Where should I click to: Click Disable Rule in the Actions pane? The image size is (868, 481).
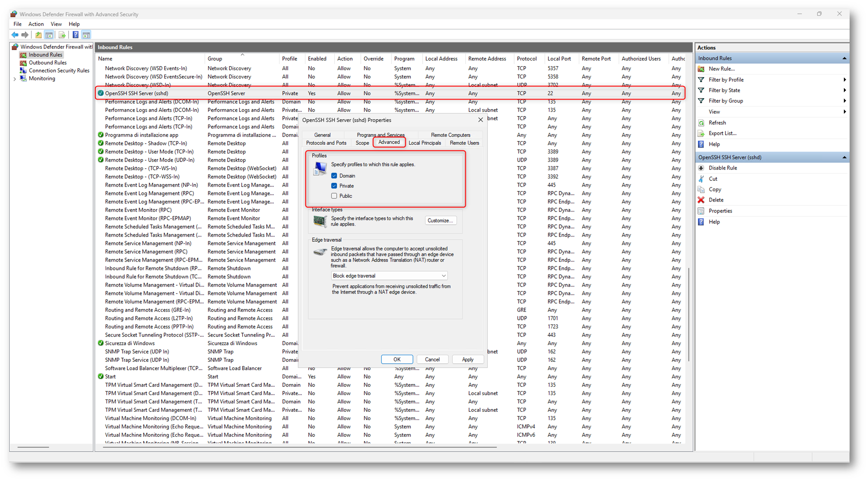pyautogui.click(x=723, y=168)
